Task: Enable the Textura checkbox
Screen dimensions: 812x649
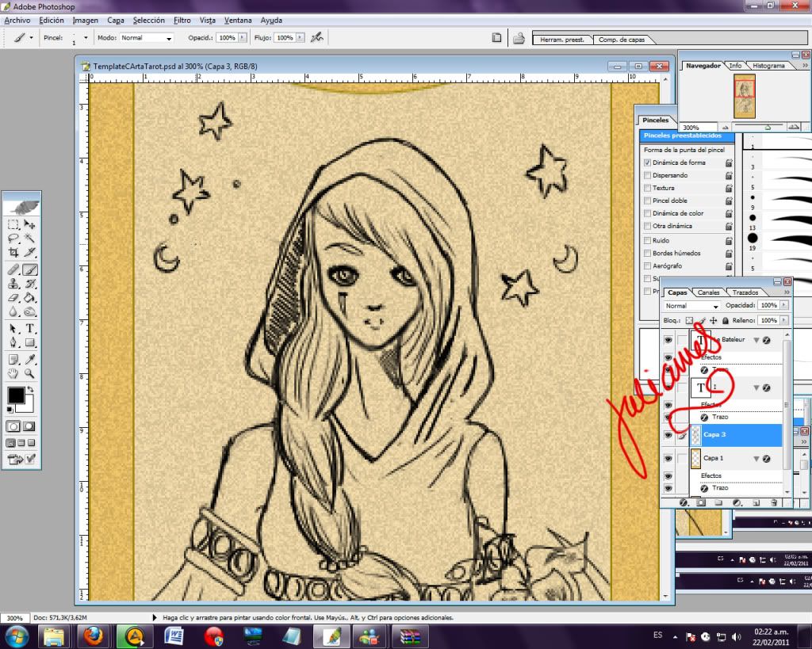Action: pos(647,188)
